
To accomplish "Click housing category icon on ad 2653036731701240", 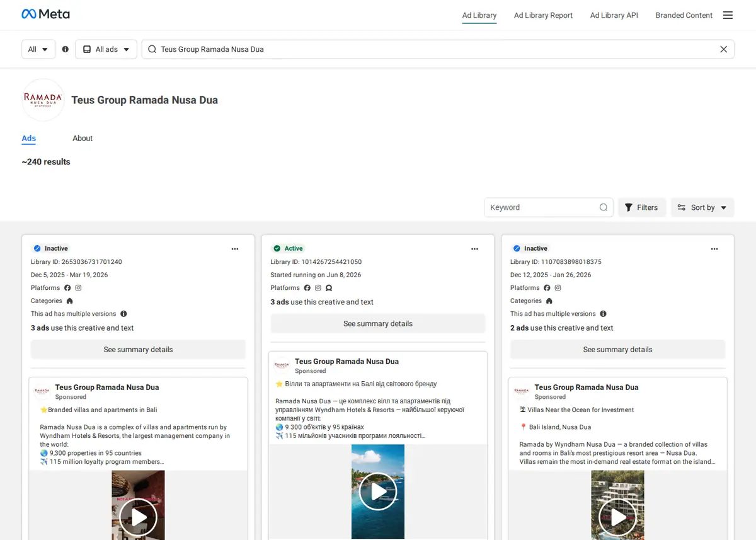I will [69, 301].
